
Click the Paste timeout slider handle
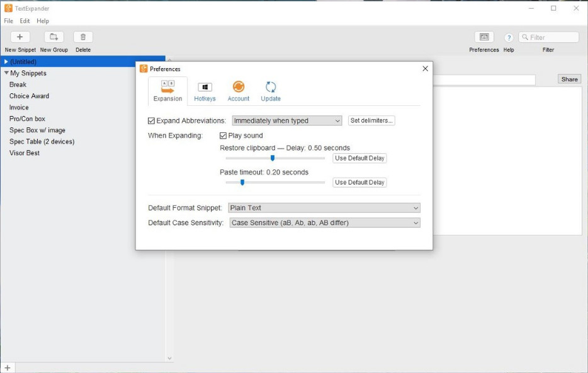pyautogui.click(x=242, y=182)
